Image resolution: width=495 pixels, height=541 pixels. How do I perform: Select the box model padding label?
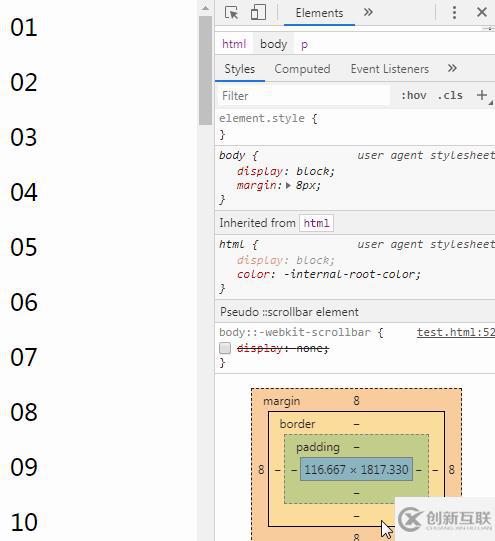tap(318, 447)
